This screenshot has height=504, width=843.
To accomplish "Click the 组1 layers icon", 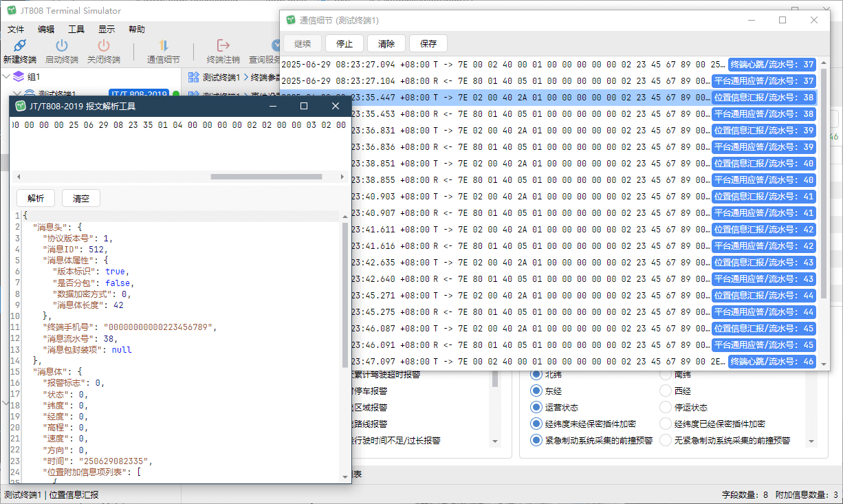I will [19, 76].
